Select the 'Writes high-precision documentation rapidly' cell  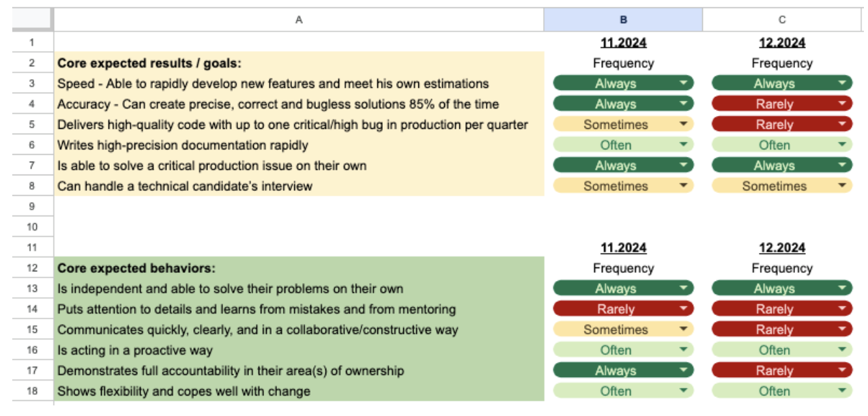point(299,145)
